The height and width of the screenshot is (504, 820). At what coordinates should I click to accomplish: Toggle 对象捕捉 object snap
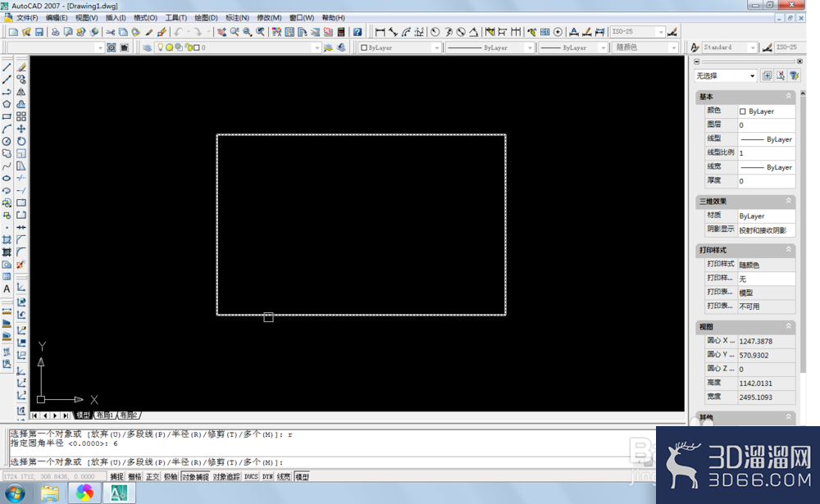click(x=196, y=476)
